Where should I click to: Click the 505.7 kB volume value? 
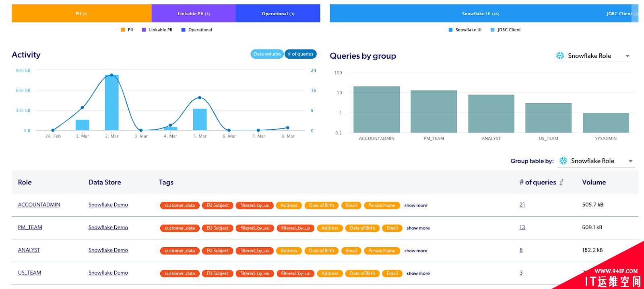tap(592, 205)
